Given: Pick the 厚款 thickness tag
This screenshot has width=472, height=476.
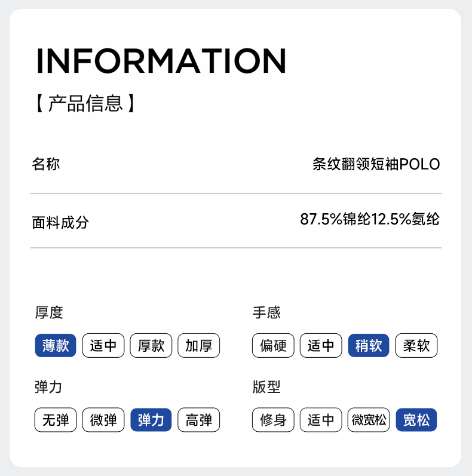Looking at the screenshot, I should click(151, 346).
